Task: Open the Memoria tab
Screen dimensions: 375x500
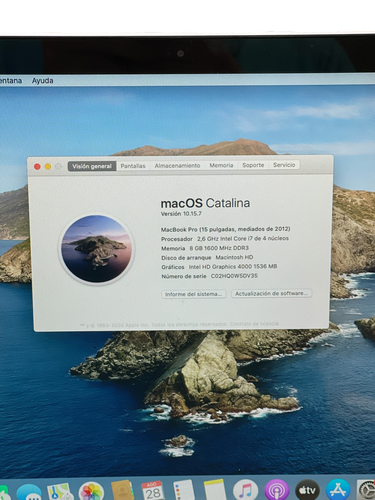Action: (x=221, y=165)
